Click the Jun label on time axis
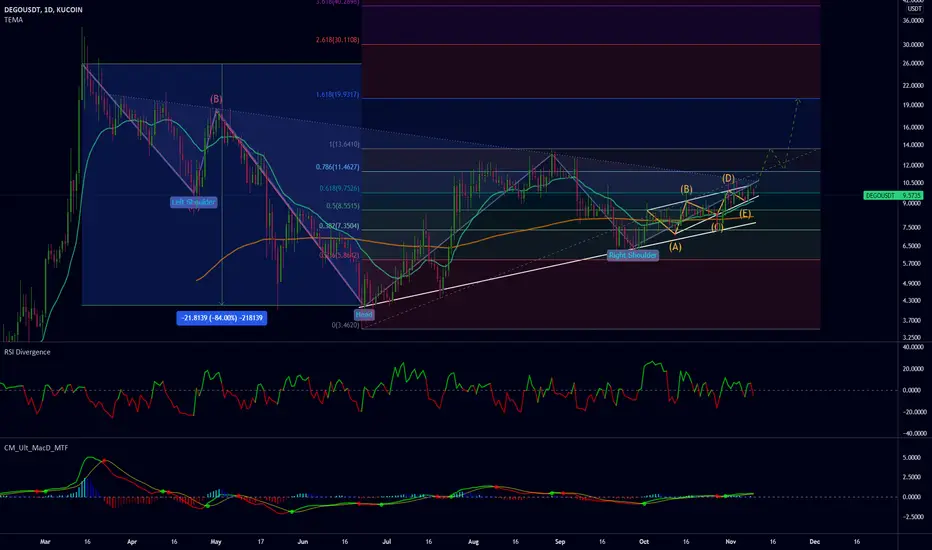The height and width of the screenshot is (550, 932). (303, 542)
